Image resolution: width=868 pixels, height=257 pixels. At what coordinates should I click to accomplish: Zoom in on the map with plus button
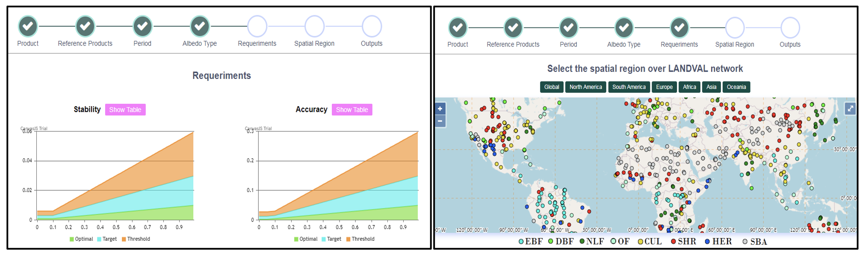tap(440, 109)
